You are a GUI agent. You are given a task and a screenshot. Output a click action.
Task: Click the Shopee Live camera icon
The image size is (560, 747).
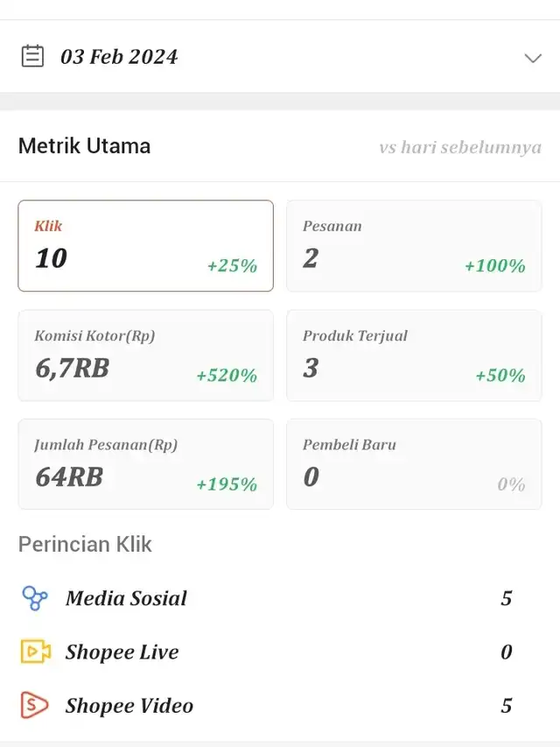point(35,652)
